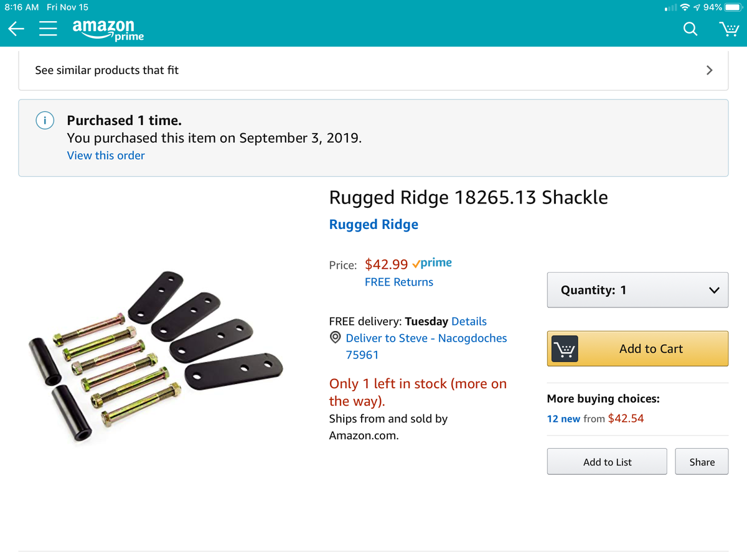This screenshot has width=747, height=560.
Task: Tap the info icon in purchase notice
Action: pos(45,121)
